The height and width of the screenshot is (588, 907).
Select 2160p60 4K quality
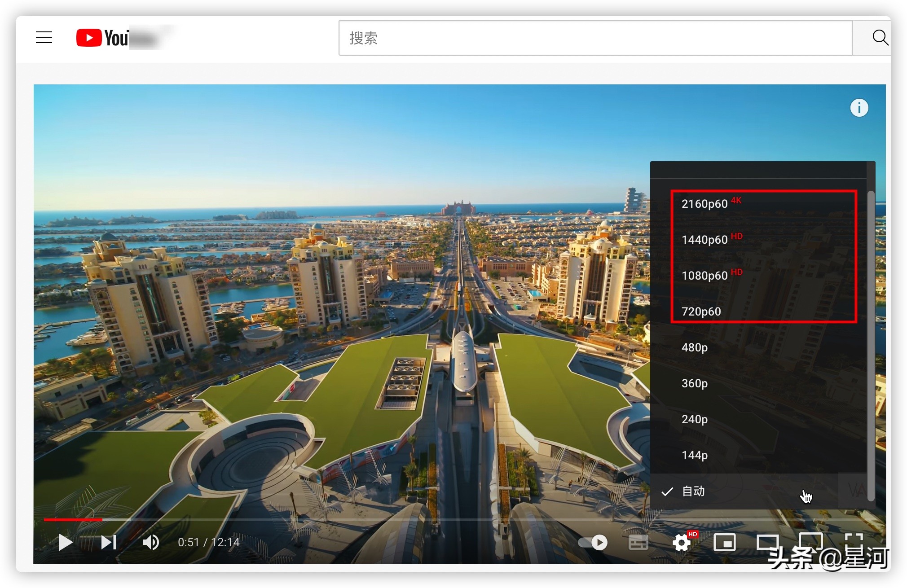click(x=705, y=204)
